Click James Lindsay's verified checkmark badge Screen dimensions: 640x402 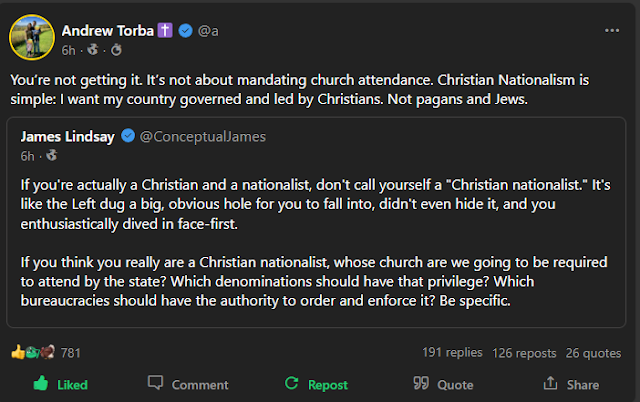point(128,136)
